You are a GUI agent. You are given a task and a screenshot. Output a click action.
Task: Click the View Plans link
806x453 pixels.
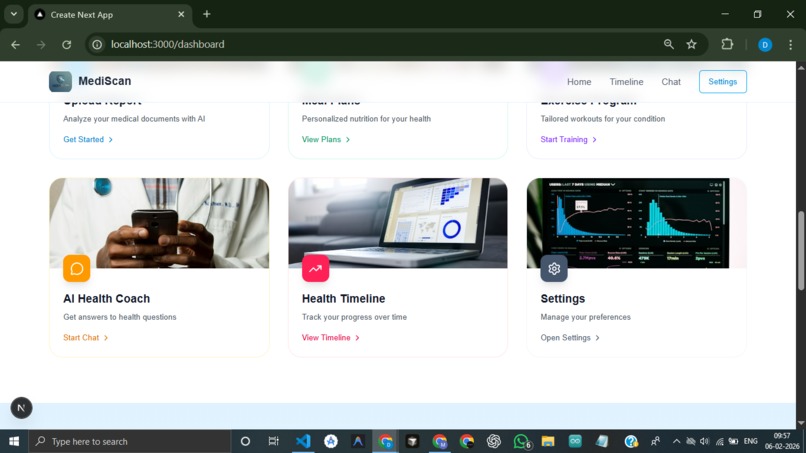tap(326, 139)
